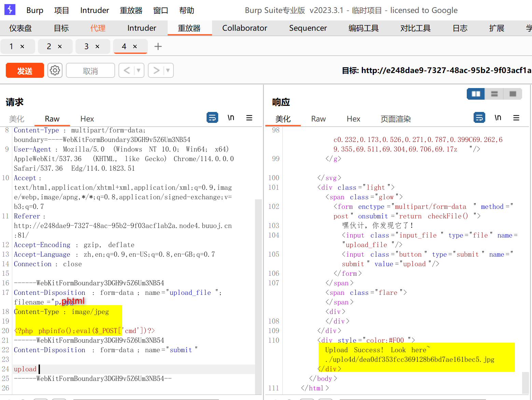532x400 pixels.
Task: Add a new Repeater tab with plus
Action: [x=158, y=46]
